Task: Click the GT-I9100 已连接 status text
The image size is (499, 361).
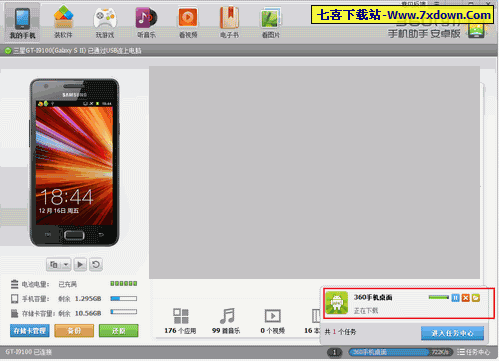Action: [x=28, y=352]
